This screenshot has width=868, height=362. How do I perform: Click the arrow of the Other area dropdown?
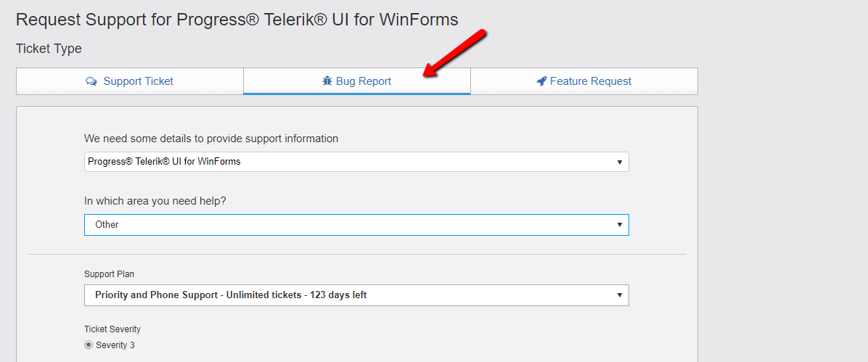[x=619, y=225]
